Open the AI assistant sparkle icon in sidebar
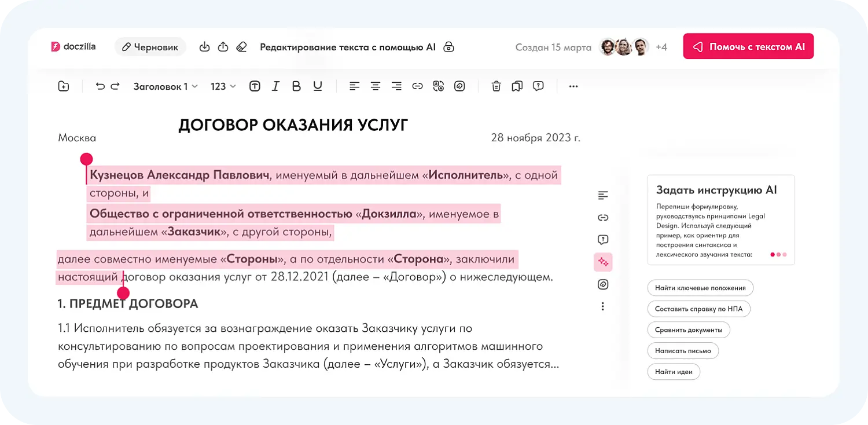 pos(603,262)
